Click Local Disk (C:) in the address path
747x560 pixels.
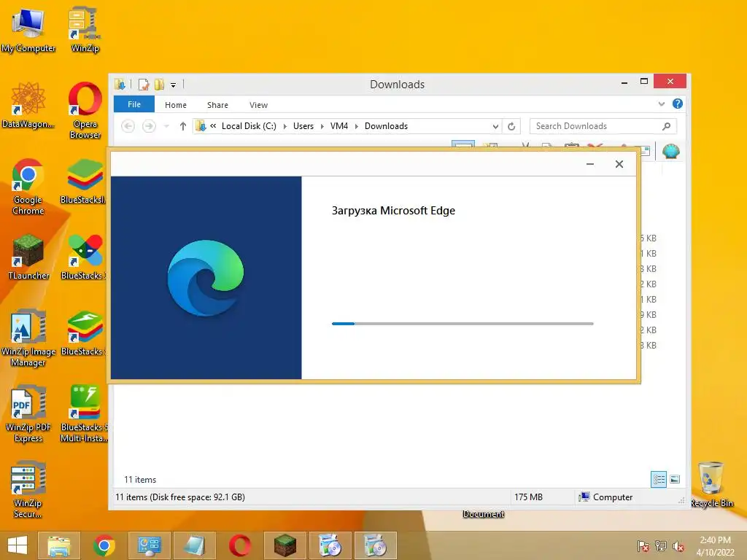click(249, 126)
